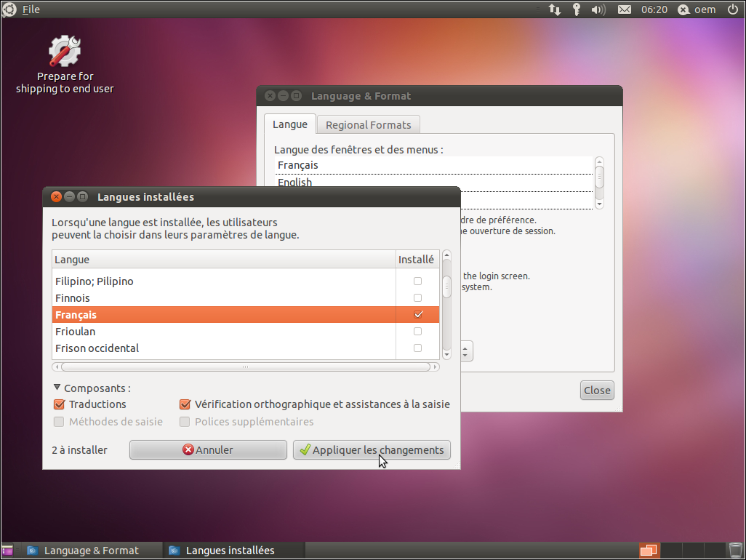Enable the Finnois installed checkbox

[417, 298]
